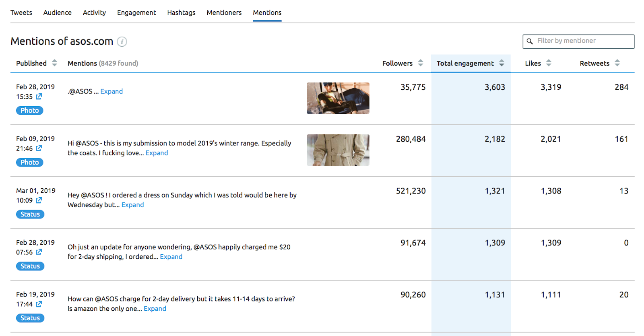Select total engagement value 1,321
Image resolution: width=644 pixels, height=336 pixels.
click(x=495, y=191)
